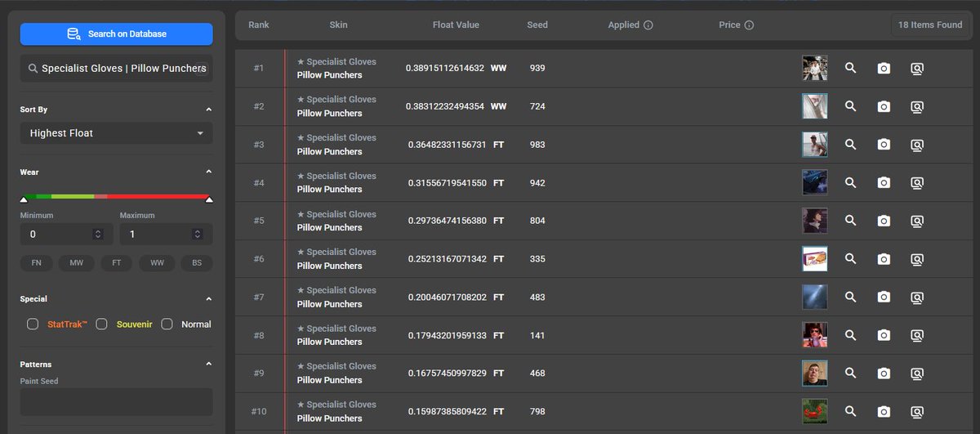Click the camera icon in rank #3 row

point(884,145)
